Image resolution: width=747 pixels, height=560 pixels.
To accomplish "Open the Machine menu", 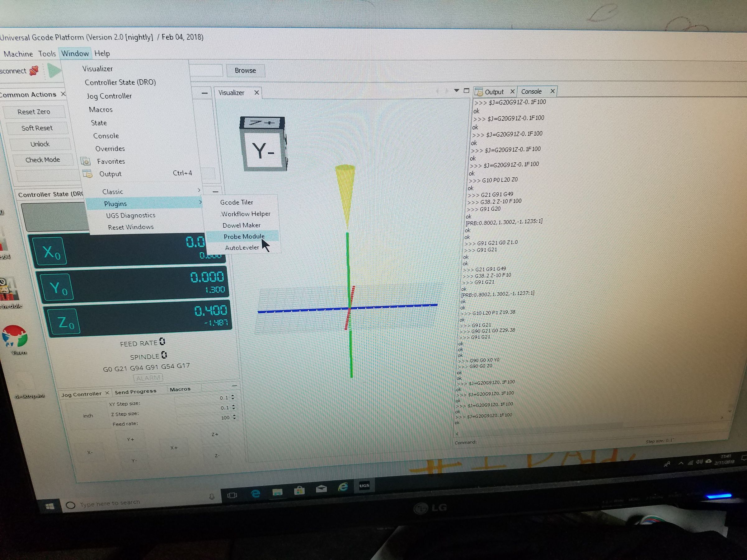I will 19,53.
